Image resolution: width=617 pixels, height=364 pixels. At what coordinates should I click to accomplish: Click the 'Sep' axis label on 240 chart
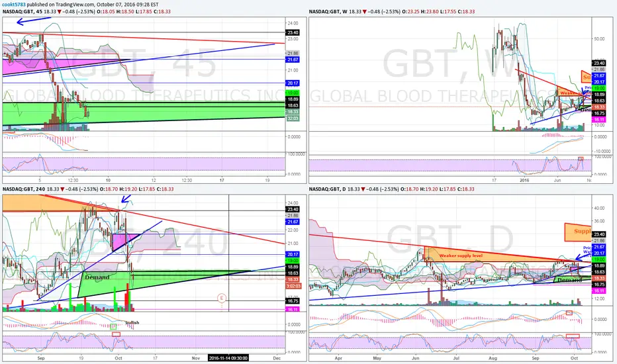click(41, 358)
